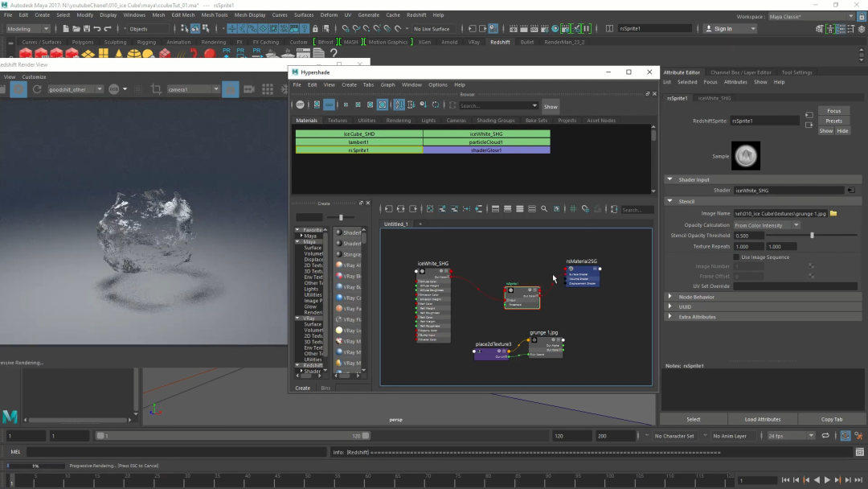Image resolution: width=868 pixels, height=489 pixels.
Task: Click the Focus button in Attribute Editor
Action: coord(833,111)
